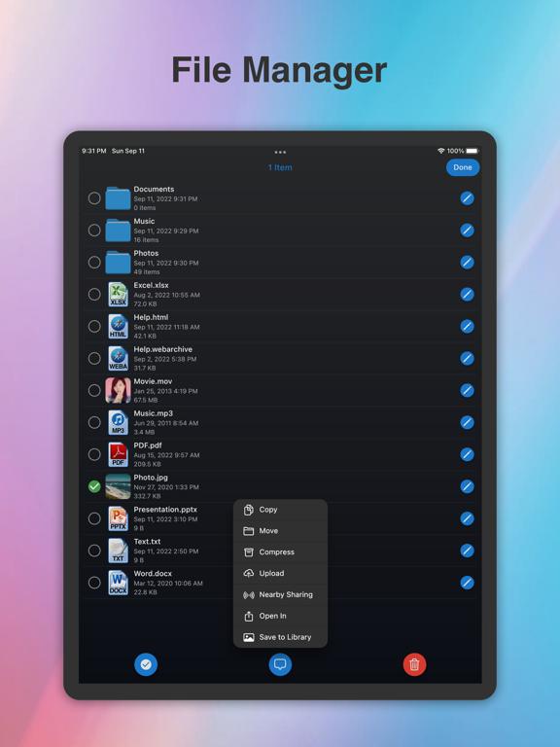This screenshot has height=747, width=560.
Task: Open the Music folder icon
Action: coord(118,231)
